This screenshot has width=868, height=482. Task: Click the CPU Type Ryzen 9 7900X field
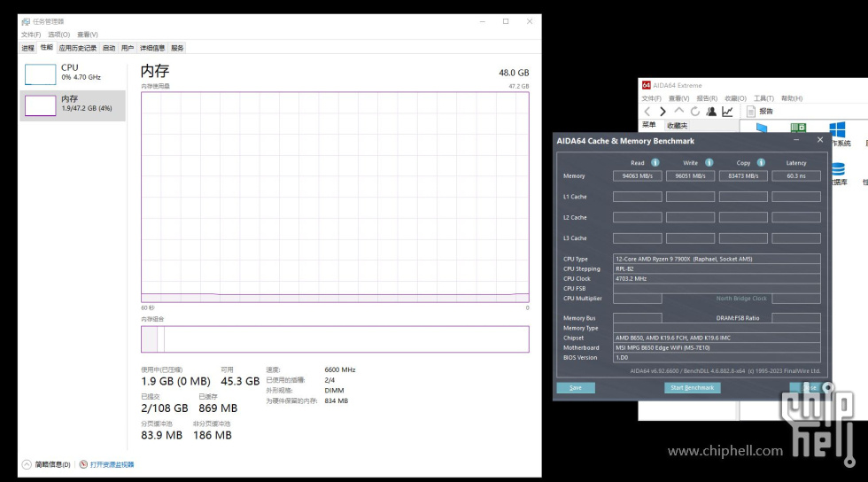[x=717, y=259]
